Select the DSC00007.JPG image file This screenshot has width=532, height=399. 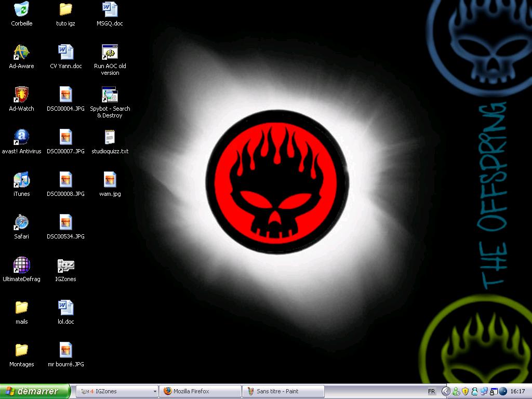[65, 141]
